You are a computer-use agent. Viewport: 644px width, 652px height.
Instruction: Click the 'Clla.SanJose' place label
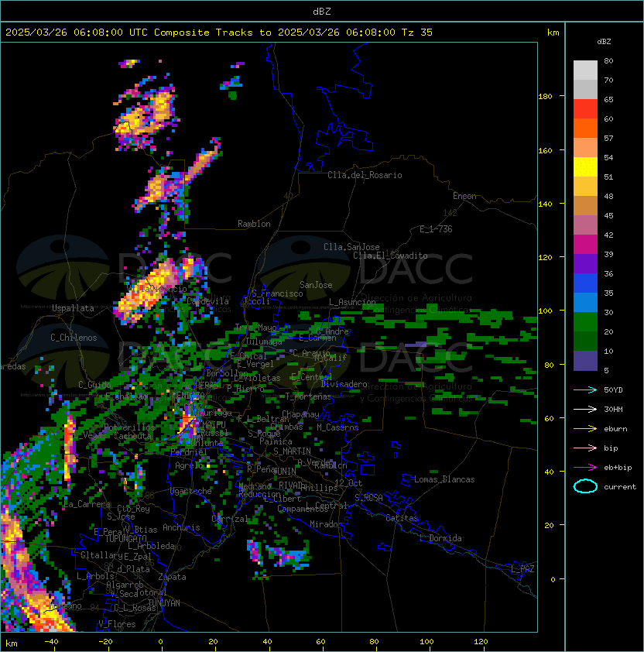point(351,247)
